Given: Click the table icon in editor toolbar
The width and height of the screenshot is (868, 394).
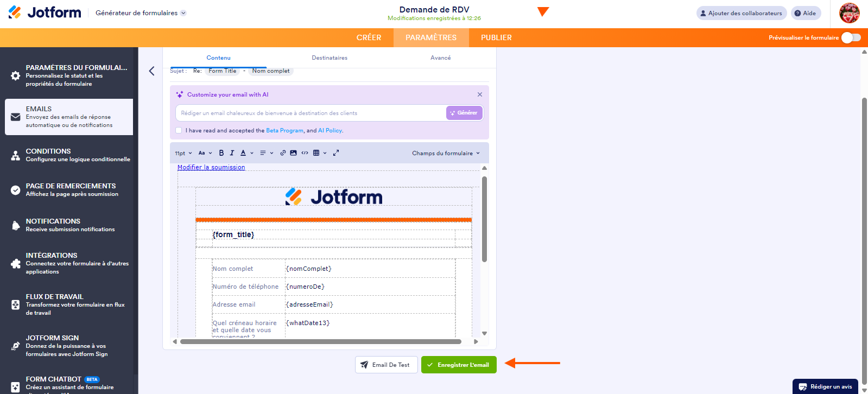Looking at the screenshot, I should (316, 153).
